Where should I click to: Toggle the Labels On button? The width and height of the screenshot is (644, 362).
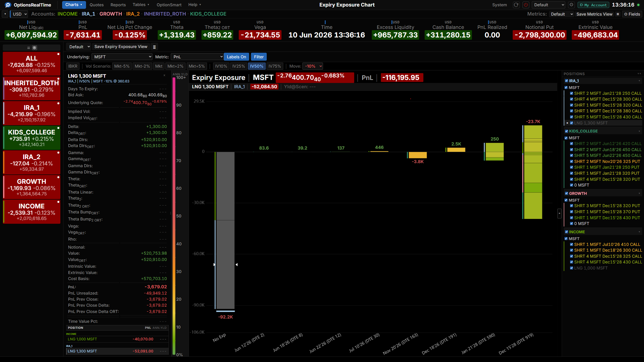236,57
